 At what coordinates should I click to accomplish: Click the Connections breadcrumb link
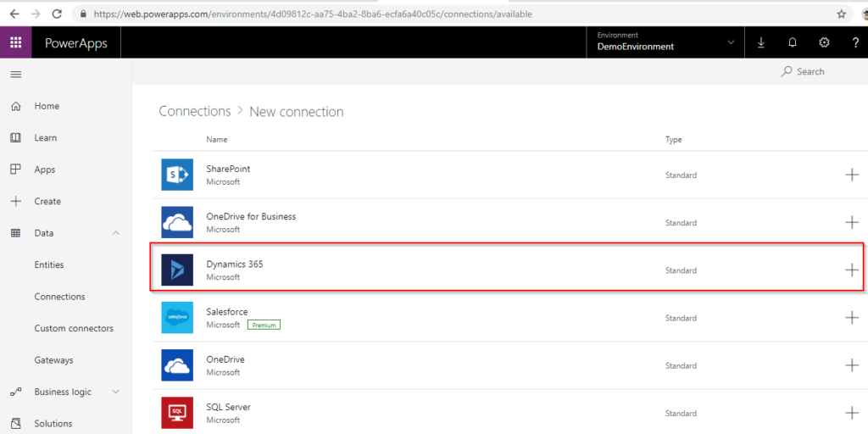click(195, 111)
